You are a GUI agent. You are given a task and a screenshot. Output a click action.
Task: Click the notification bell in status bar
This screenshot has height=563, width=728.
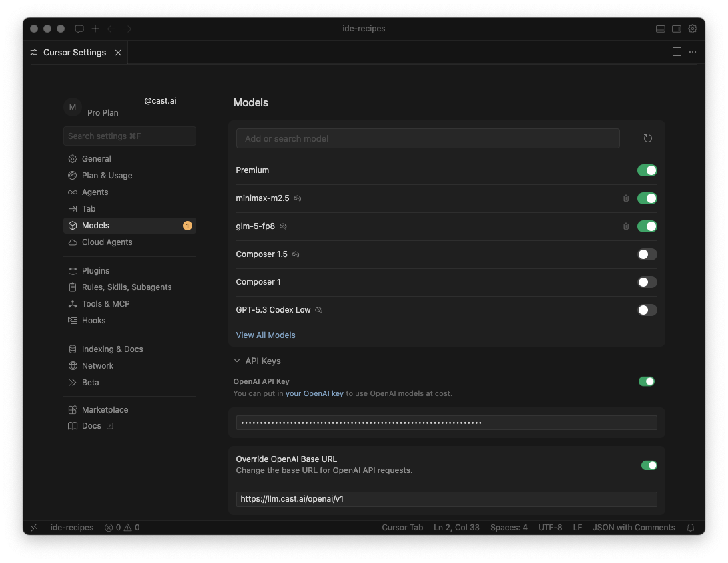click(x=691, y=527)
